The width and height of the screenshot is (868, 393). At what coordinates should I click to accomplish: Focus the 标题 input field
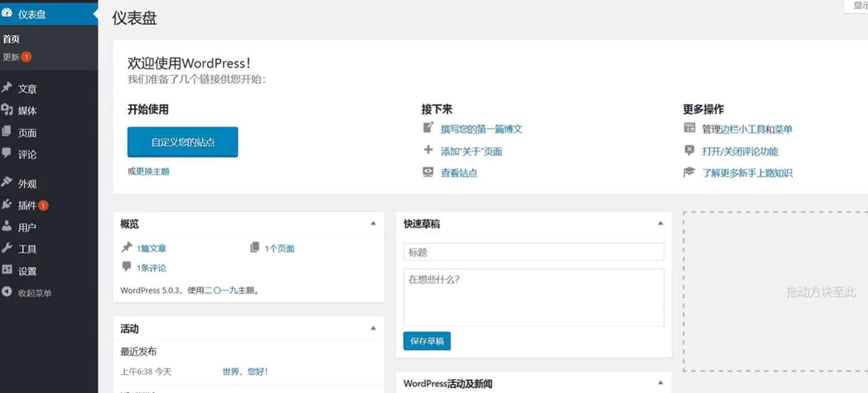534,252
